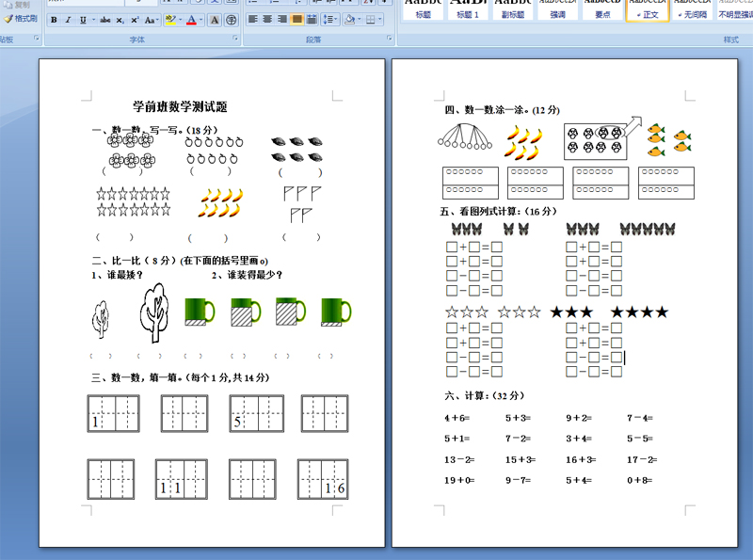Image resolution: width=753 pixels, height=560 pixels.
Task: Click heading 一、数一数, 写一写 (18 分)
Action: coord(154,130)
